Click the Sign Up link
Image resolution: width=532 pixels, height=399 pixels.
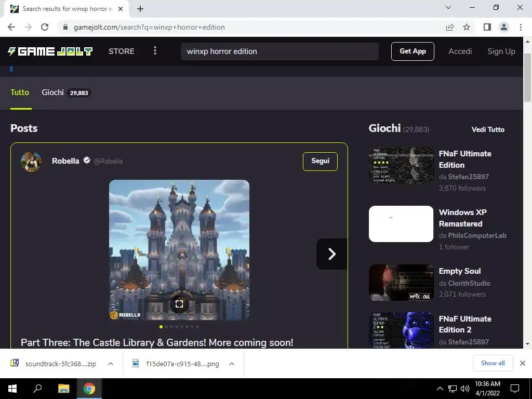coord(501,51)
